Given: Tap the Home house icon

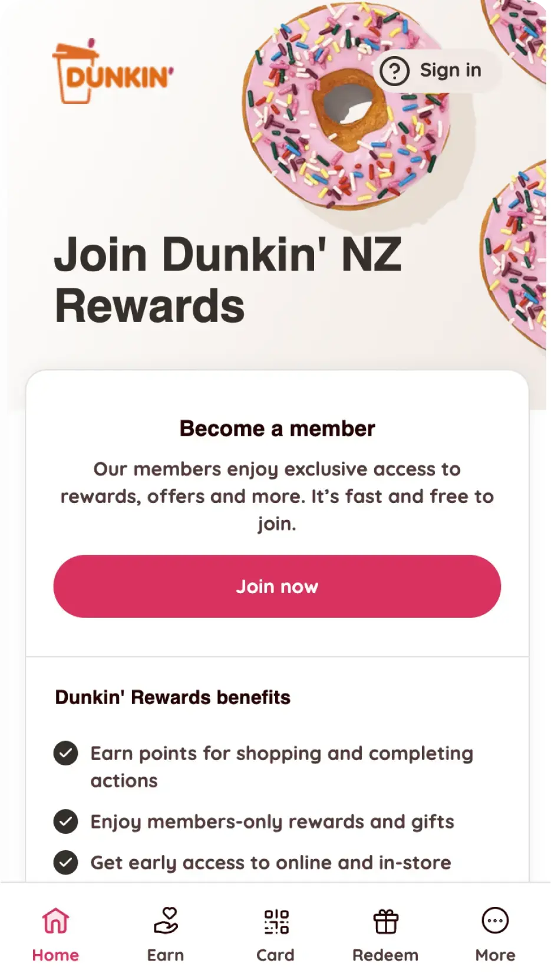Looking at the screenshot, I should pyautogui.click(x=55, y=921).
